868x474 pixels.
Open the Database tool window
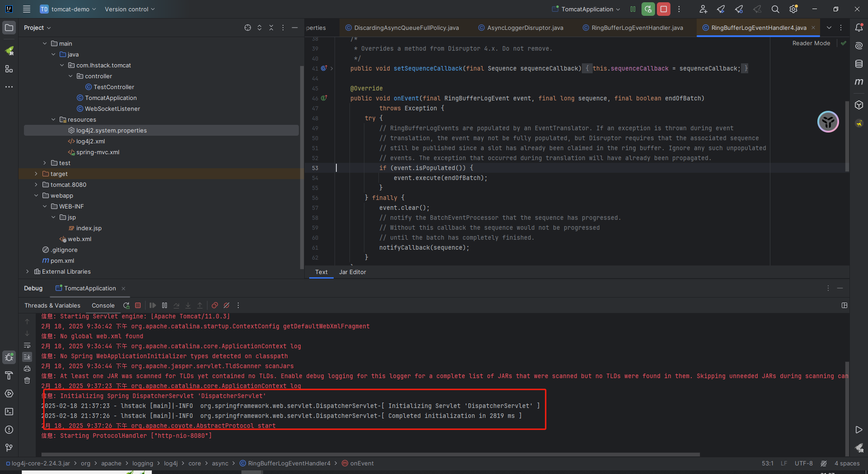pos(859,64)
